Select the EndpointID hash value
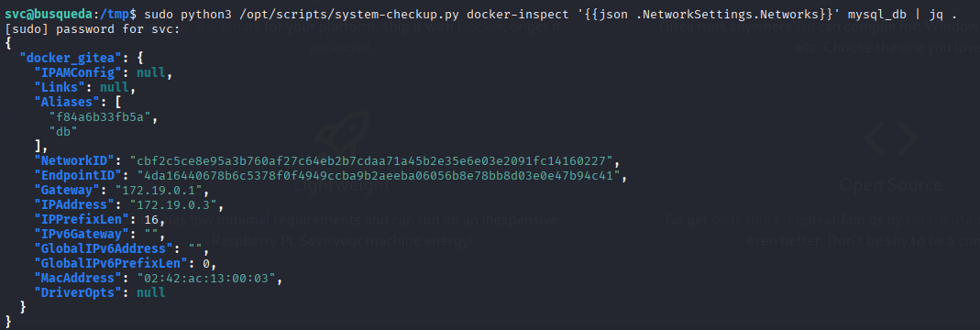The image size is (980, 330). (x=375, y=176)
